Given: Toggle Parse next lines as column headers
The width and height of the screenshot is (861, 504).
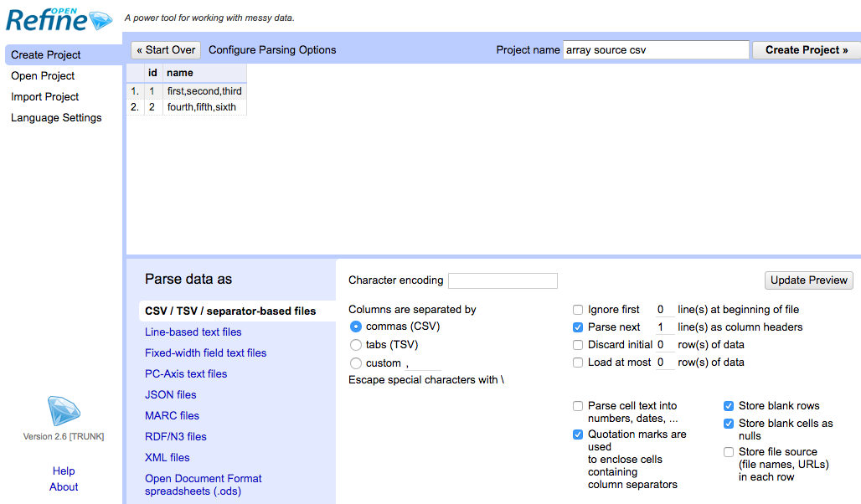Looking at the screenshot, I should (578, 327).
